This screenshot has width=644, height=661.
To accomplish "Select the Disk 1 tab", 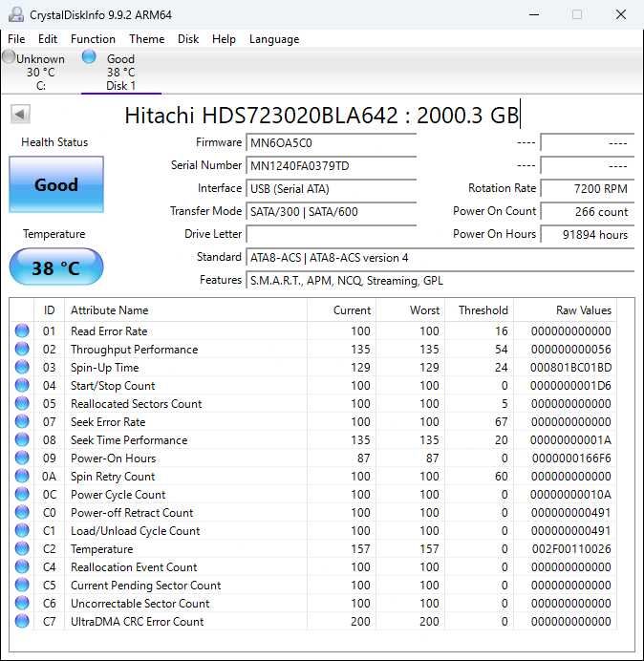I will click(120, 72).
